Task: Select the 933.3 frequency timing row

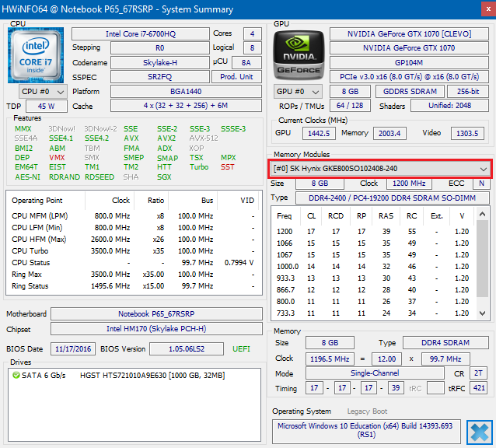Action: tap(373, 278)
